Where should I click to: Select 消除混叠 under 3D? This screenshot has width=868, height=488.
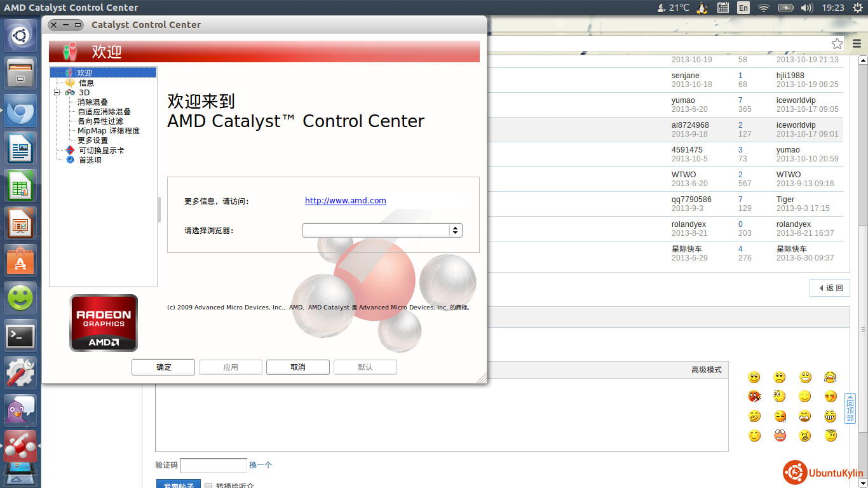93,102
